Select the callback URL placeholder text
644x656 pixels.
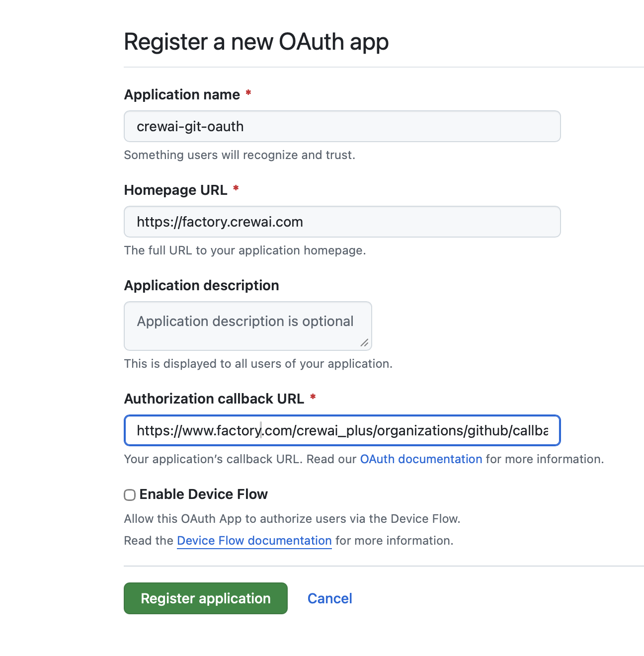coord(342,430)
